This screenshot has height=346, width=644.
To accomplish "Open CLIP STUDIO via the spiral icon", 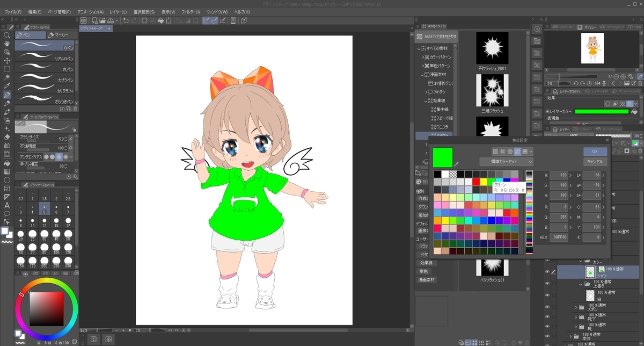I will 84,20.
